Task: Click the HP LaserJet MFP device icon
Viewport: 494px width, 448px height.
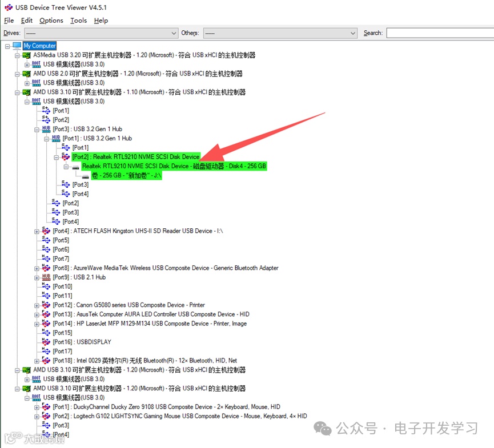Action: point(46,324)
